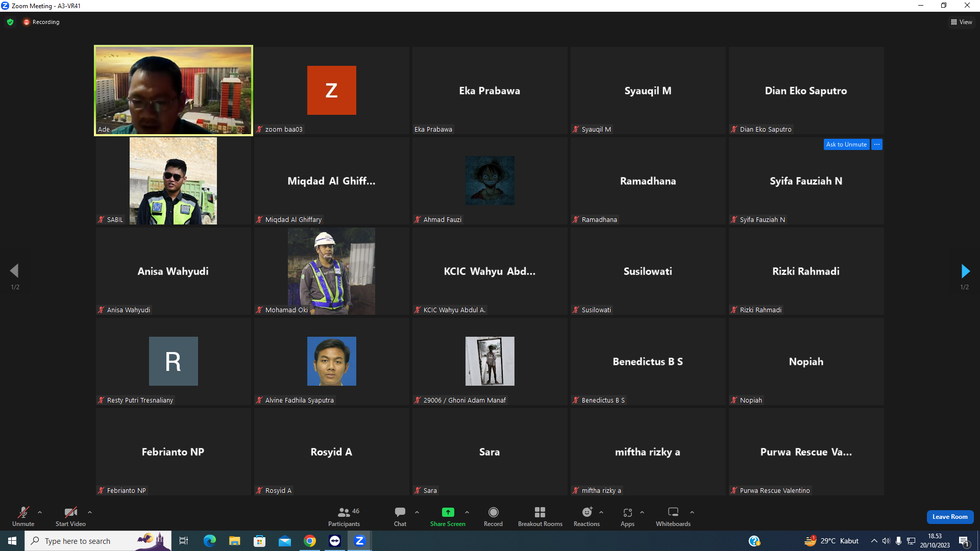Open the Apps panel
The height and width of the screenshot is (551, 980).
click(627, 516)
